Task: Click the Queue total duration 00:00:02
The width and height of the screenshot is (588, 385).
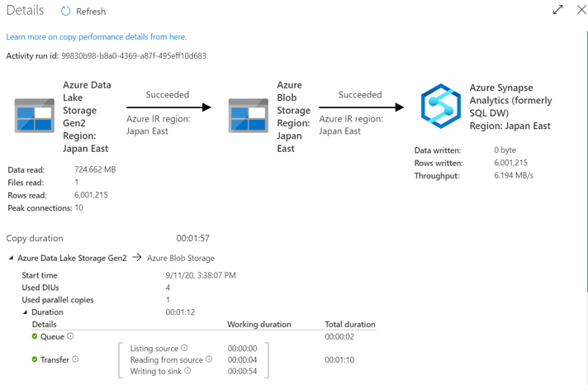Action: click(339, 336)
